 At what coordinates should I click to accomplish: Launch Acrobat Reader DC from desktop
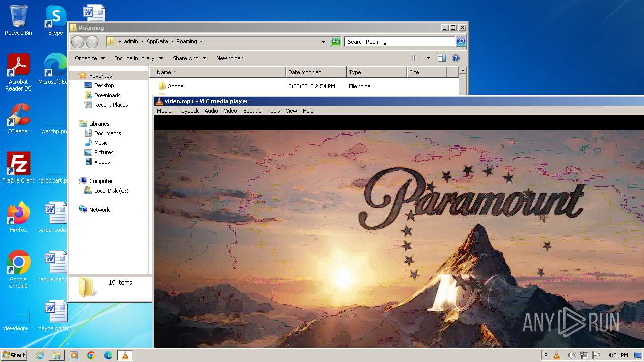coord(18,72)
